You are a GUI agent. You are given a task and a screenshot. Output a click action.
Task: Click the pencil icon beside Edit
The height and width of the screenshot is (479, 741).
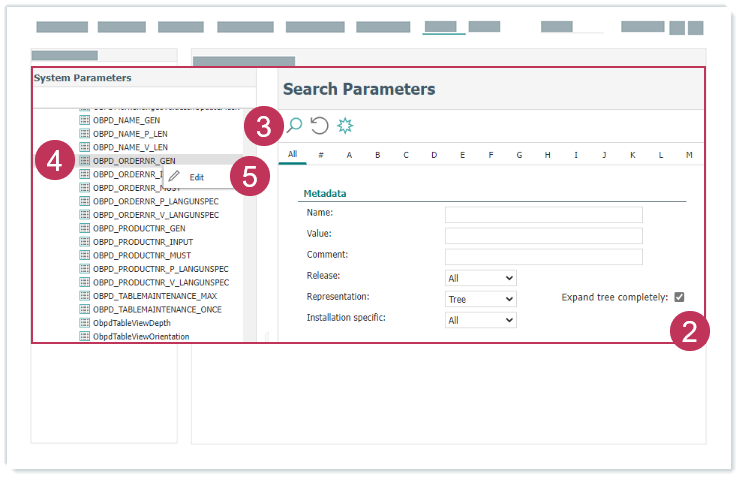tap(175, 177)
